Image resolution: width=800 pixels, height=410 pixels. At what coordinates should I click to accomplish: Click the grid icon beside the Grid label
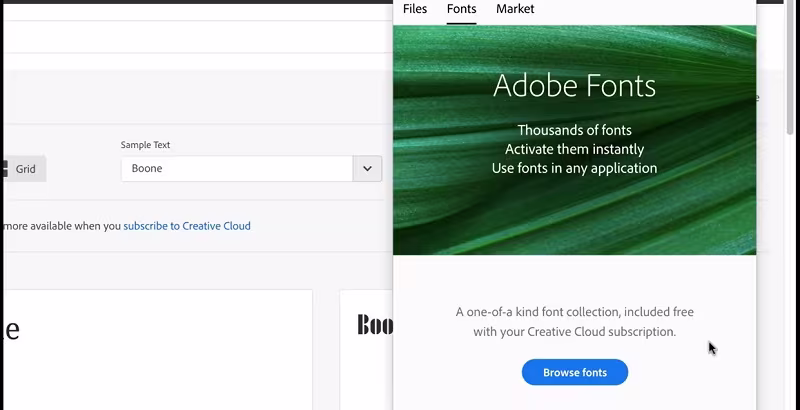coord(5,169)
